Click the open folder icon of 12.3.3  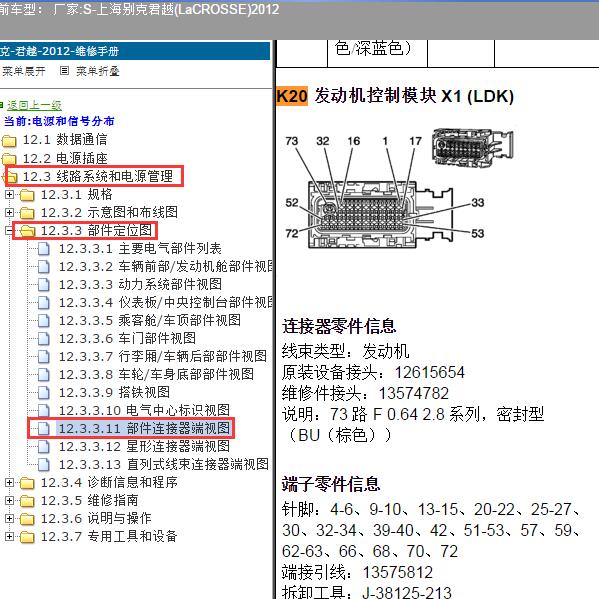coord(28,231)
